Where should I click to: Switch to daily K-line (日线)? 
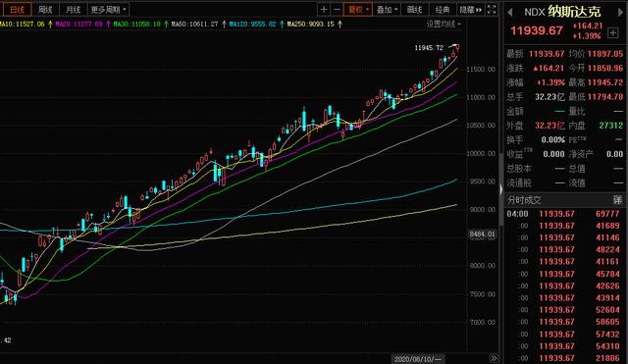(x=17, y=9)
